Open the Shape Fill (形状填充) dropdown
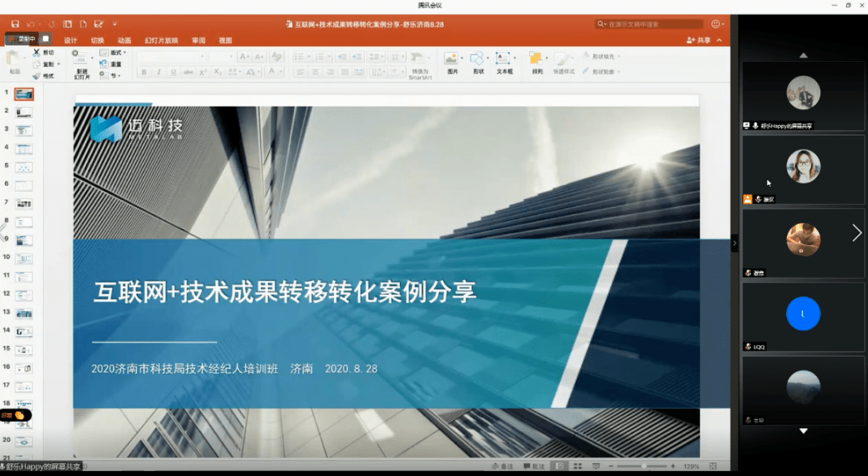The image size is (868, 476). (x=601, y=57)
